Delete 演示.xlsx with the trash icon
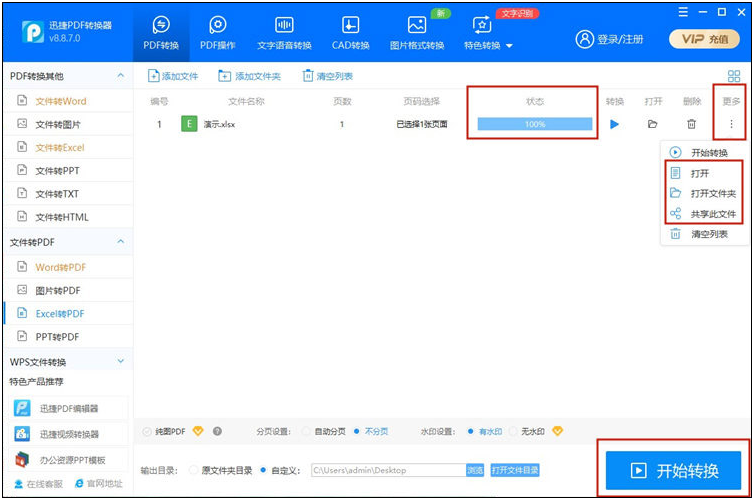The width and height of the screenshot is (755, 500). [691, 124]
